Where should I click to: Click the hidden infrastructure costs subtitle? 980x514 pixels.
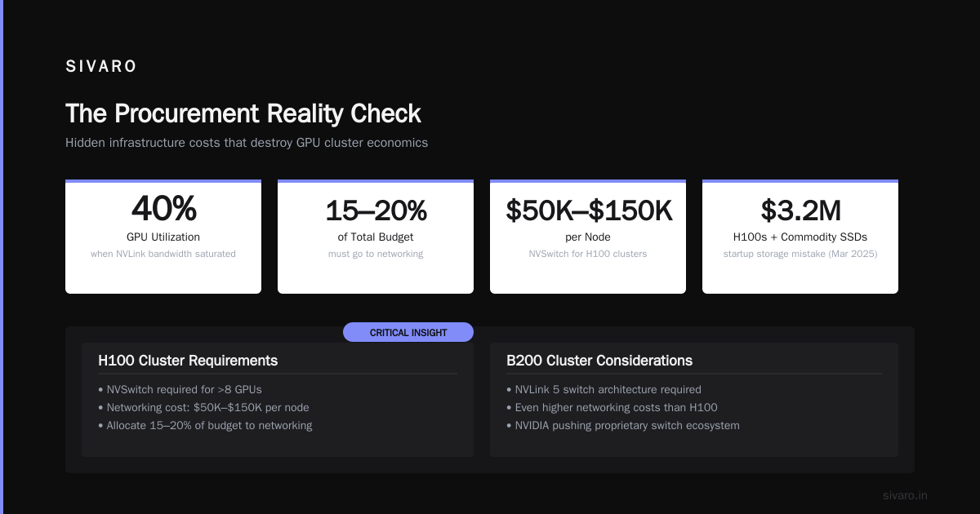247,143
